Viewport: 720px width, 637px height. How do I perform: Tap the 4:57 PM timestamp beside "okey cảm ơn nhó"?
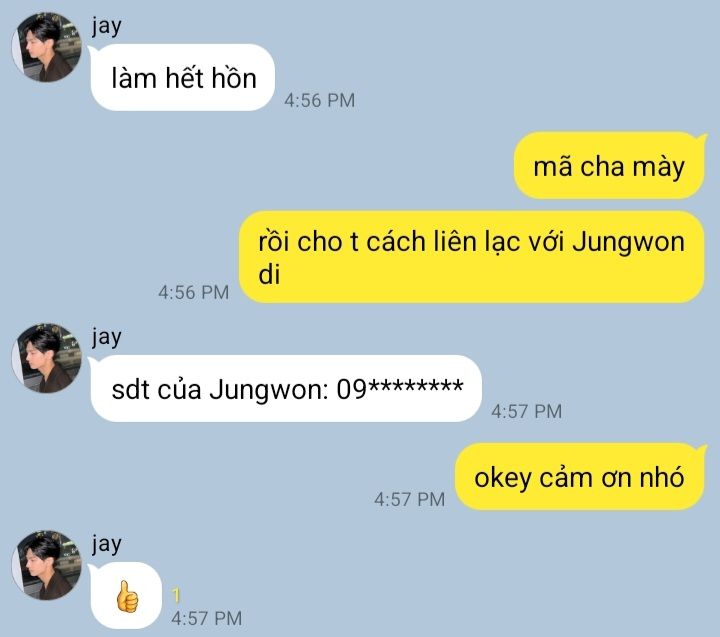point(410,500)
